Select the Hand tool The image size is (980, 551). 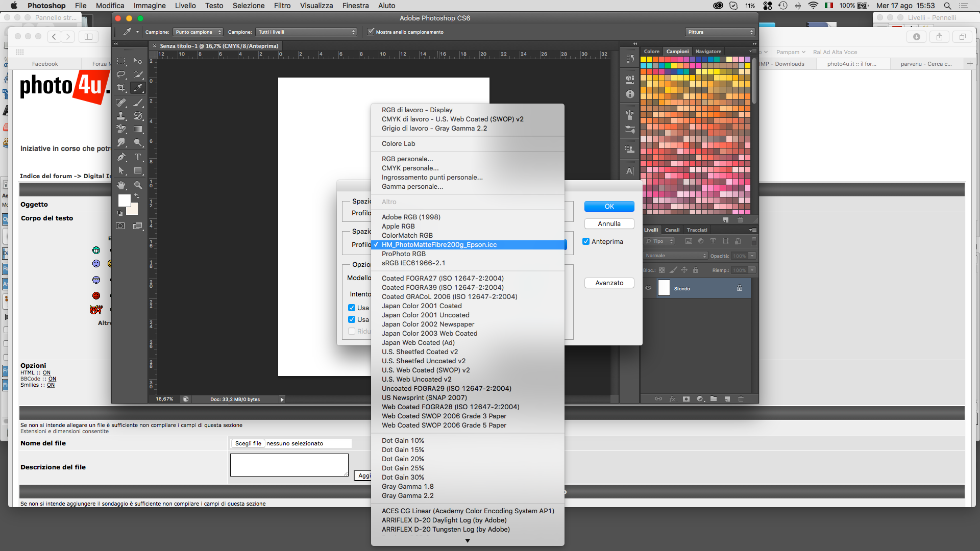click(121, 185)
